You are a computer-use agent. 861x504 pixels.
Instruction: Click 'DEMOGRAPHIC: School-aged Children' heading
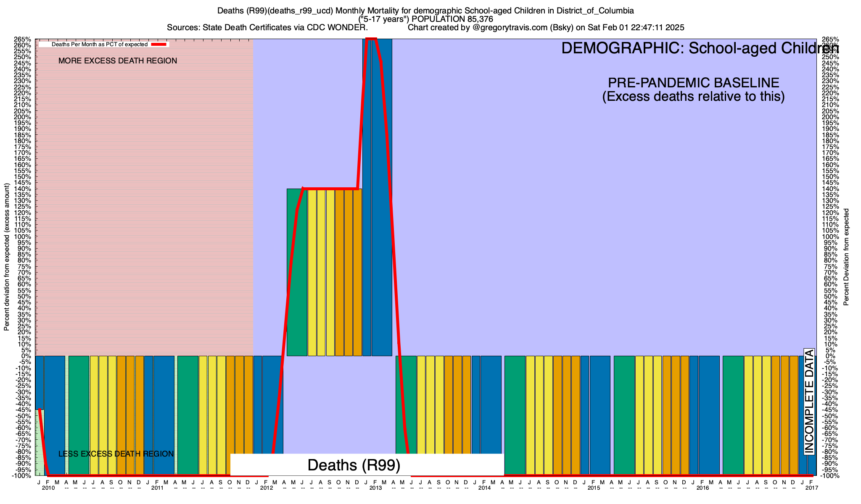[700, 48]
